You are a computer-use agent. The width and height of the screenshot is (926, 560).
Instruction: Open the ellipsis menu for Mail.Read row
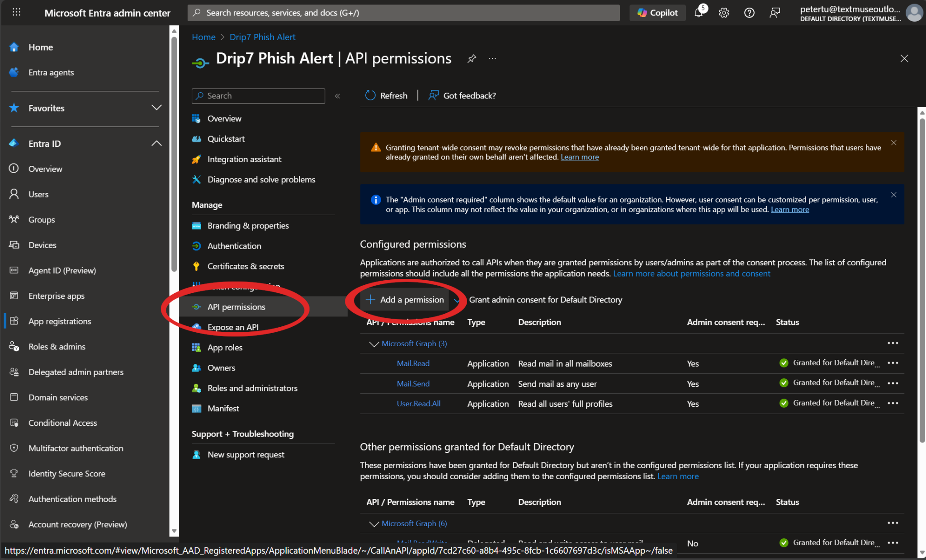click(x=893, y=363)
